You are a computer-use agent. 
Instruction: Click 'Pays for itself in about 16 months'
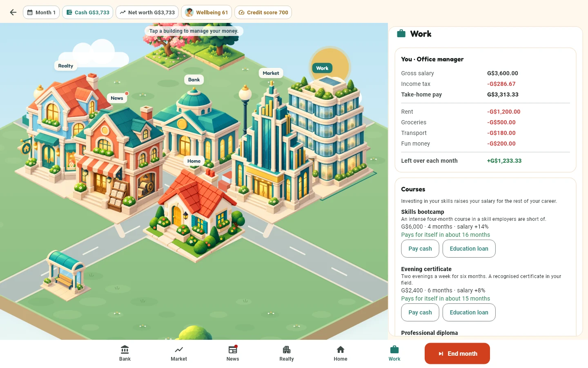pos(445,235)
